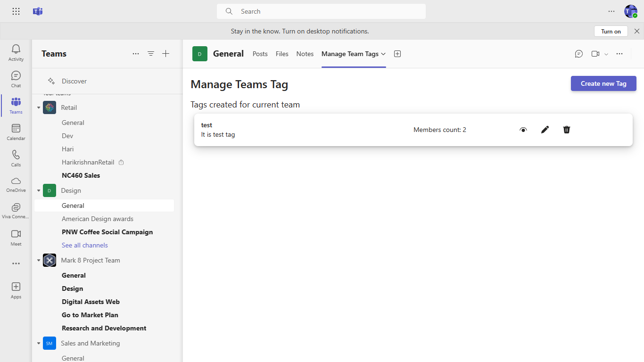Collapse the Mark 8 Project Team list
Viewport: 644px width, 362px height.
coord(39,261)
